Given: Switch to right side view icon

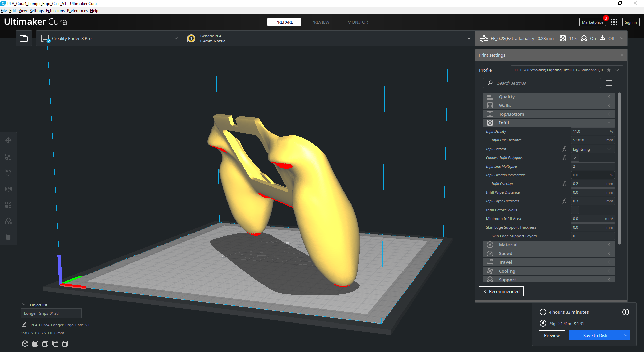Looking at the screenshot, I should (65, 344).
